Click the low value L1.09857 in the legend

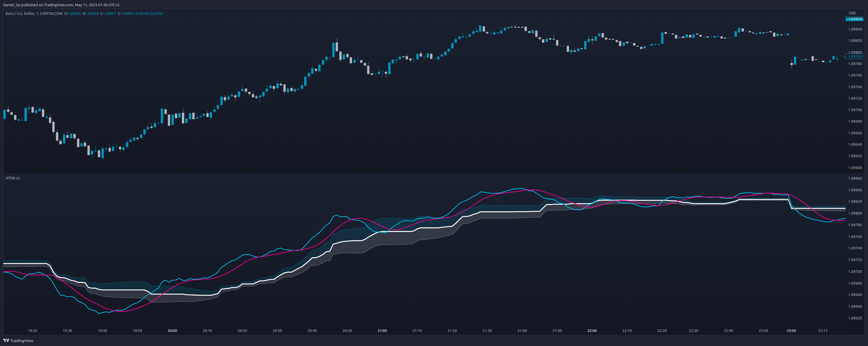tap(108, 14)
